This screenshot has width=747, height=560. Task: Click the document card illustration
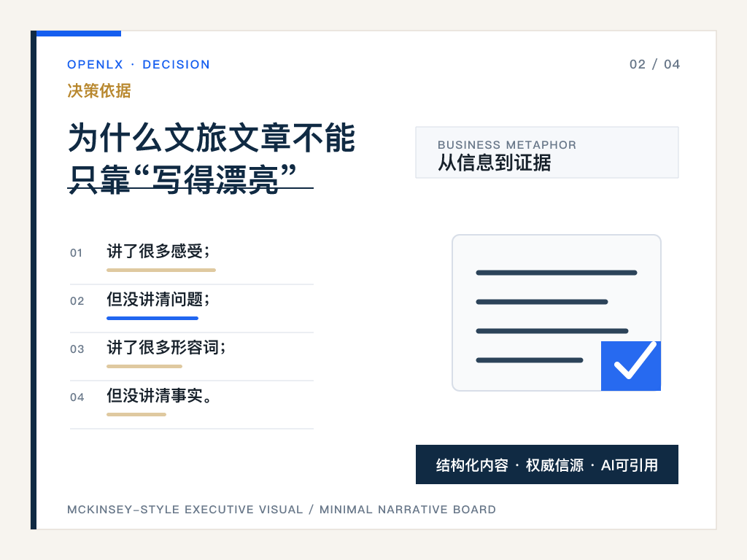coord(557,312)
